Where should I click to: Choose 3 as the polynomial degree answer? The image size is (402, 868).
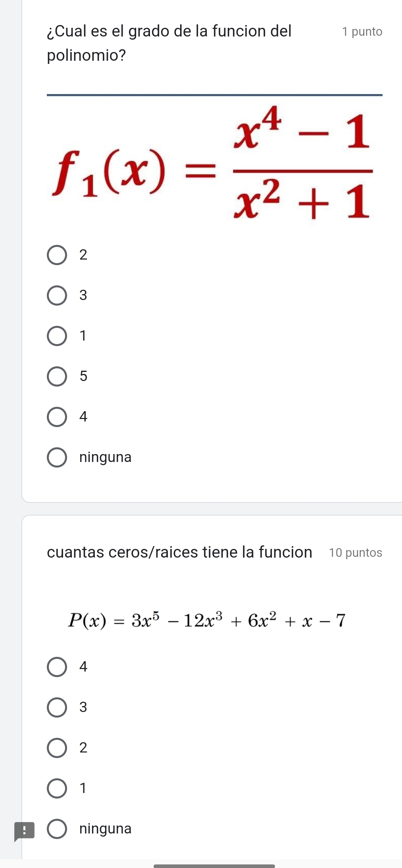coord(57,295)
